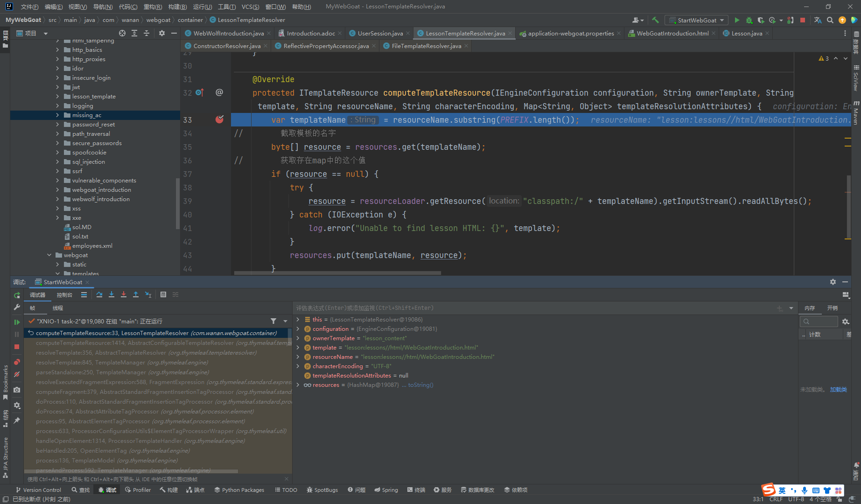Open the Project view dropdown arrow
Image resolution: width=861 pixels, height=504 pixels.
click(46, 33)
